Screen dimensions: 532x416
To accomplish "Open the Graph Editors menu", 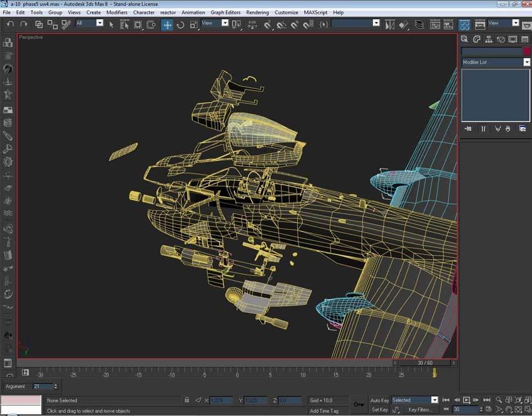I will point(225,13).
